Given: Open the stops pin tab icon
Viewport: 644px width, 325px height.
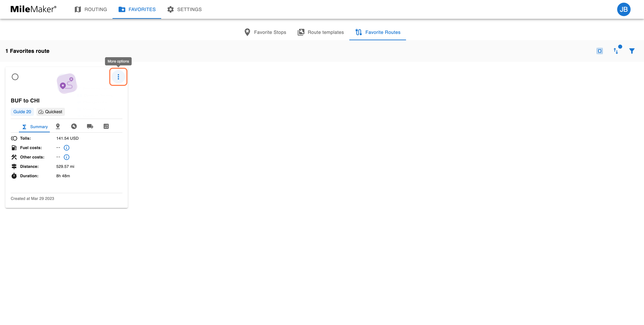Looking at the screenshot, I should point(58,126).
